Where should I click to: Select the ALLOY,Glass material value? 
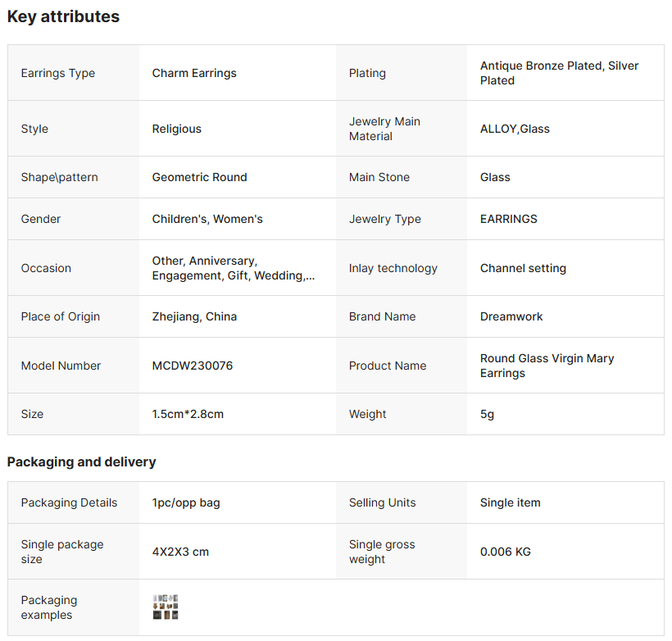515,129
